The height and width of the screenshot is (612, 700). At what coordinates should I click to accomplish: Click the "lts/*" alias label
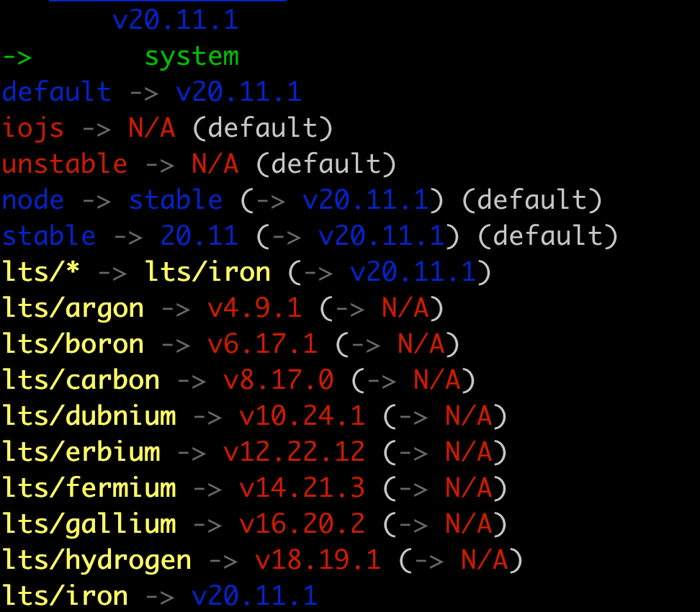click(x=41, y=272)
